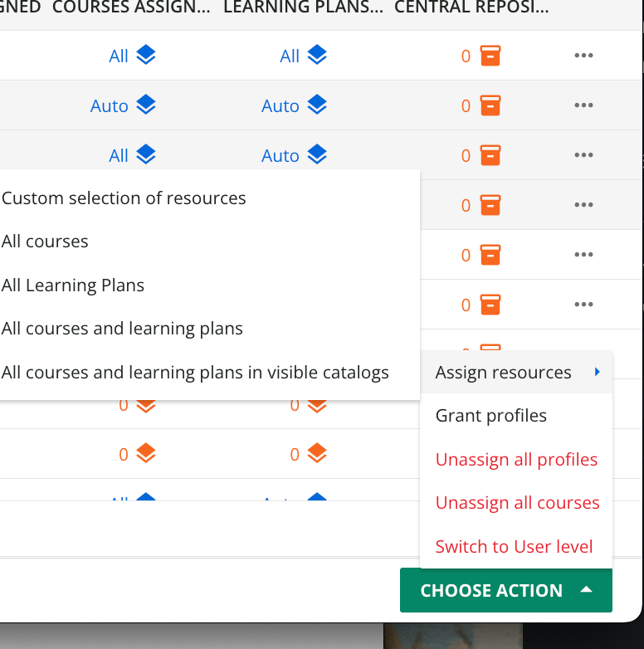Open the first row's ellipsis options menu
The height and width of the screenshot is (649, 644).
click(x=583, y=56)
